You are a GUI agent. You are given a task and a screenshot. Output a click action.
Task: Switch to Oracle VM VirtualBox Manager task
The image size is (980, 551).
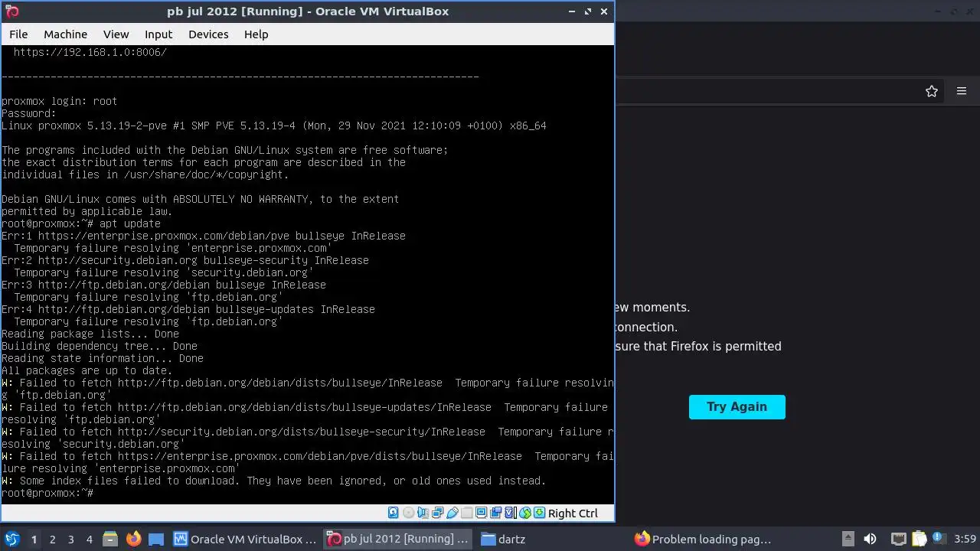tap(245, 539)
